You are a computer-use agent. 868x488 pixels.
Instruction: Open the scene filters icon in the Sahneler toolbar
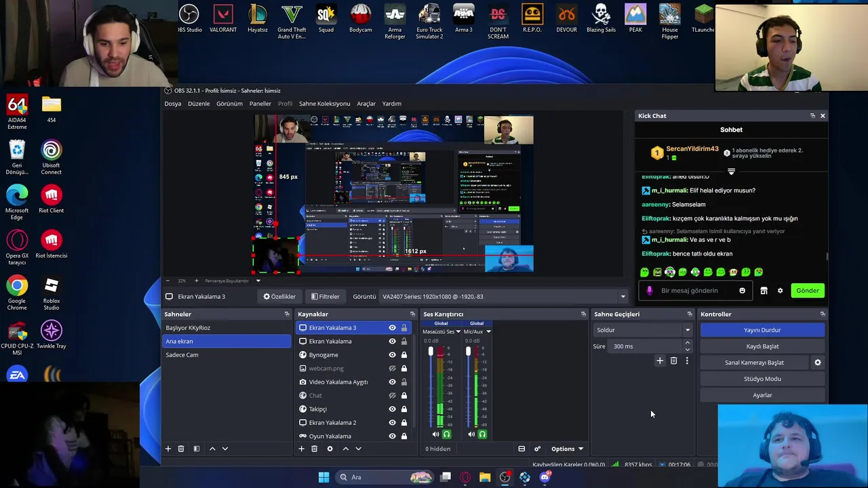196,449
